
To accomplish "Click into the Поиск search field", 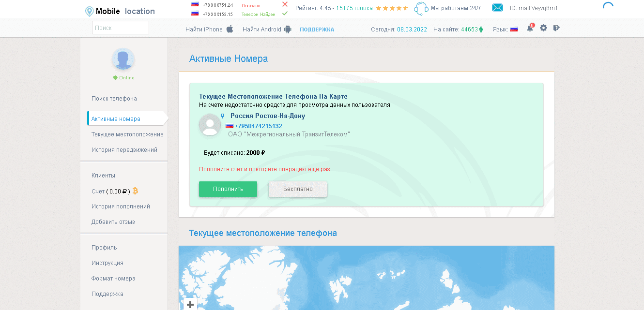I will pos(121,28).
